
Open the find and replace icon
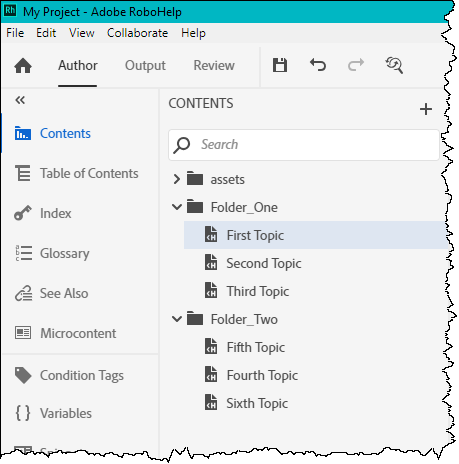pyautogui.click(x=394, y=65)
